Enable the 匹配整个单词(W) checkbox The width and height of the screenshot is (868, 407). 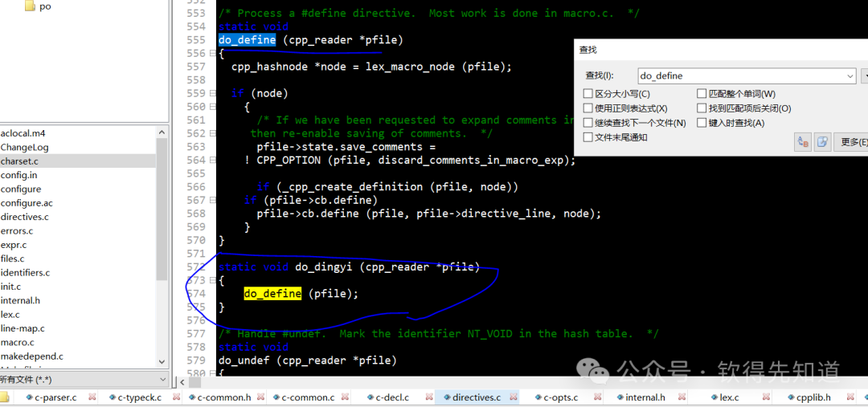click(x=702, y=94)
